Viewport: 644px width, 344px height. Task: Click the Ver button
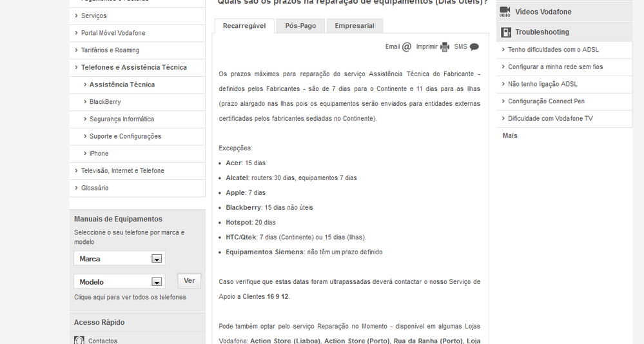[x=190, y=281]
